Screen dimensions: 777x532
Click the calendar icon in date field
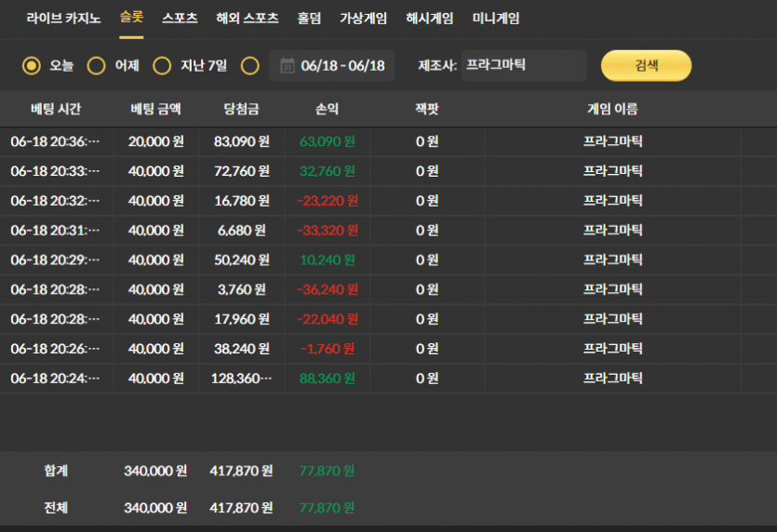point(288,65)
